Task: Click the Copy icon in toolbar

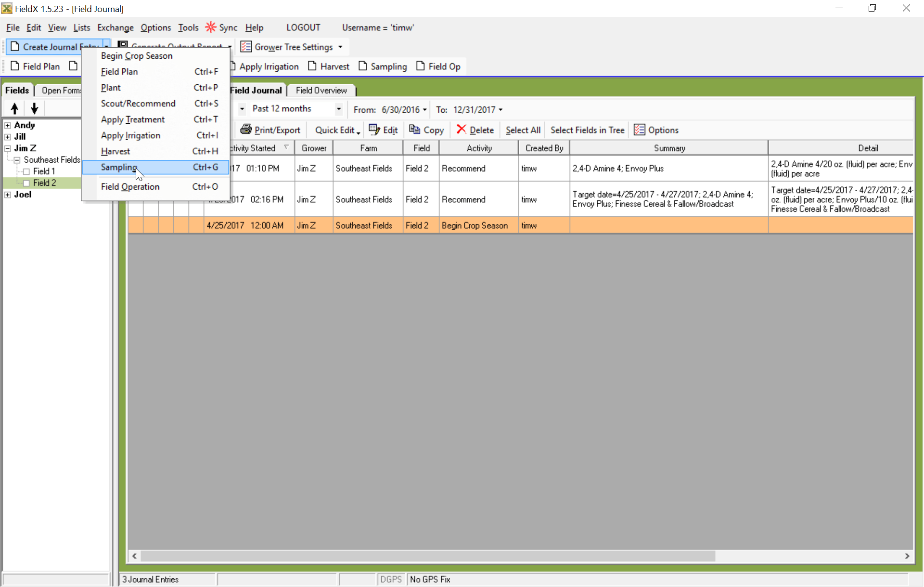Action: [414, 130]
